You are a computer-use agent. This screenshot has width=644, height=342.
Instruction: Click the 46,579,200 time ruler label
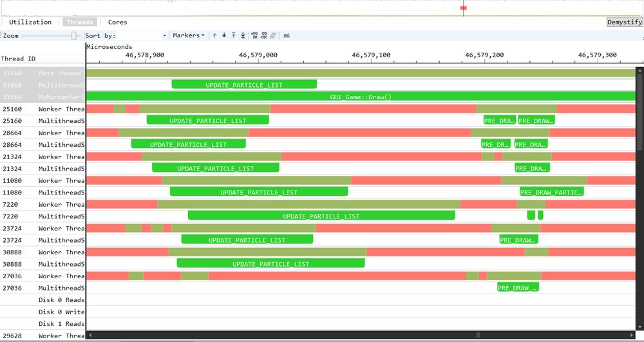(x=484, y=55)
